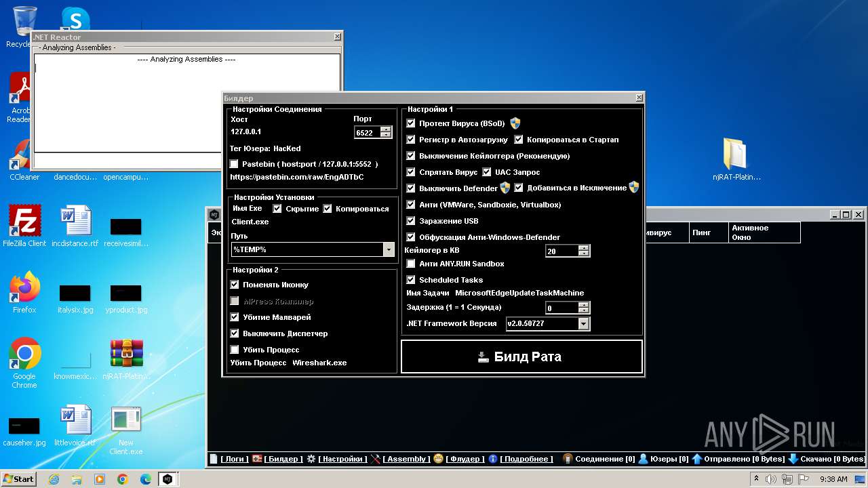Toggle Заражение USB checkbox
Screen dimensions: 868x488
[x=410, y=221]
